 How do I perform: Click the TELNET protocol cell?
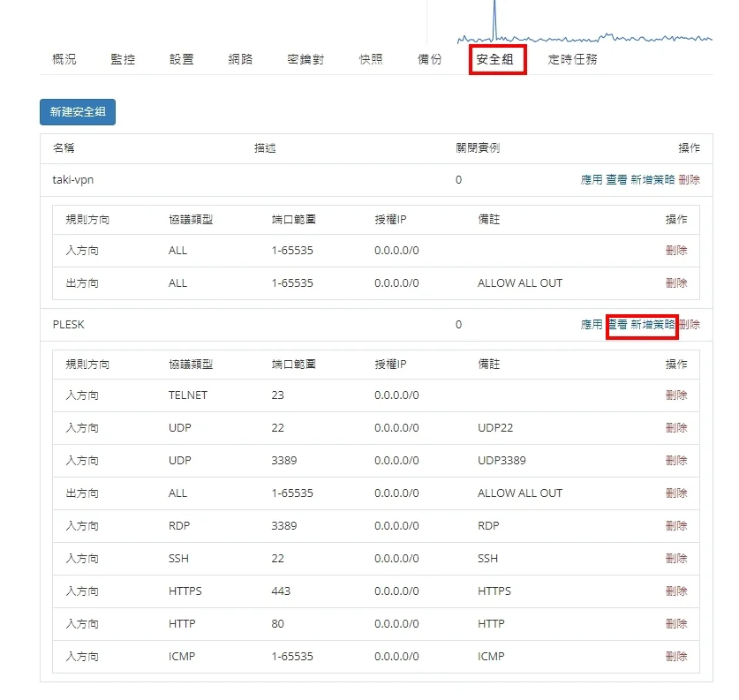coord(188,395)
